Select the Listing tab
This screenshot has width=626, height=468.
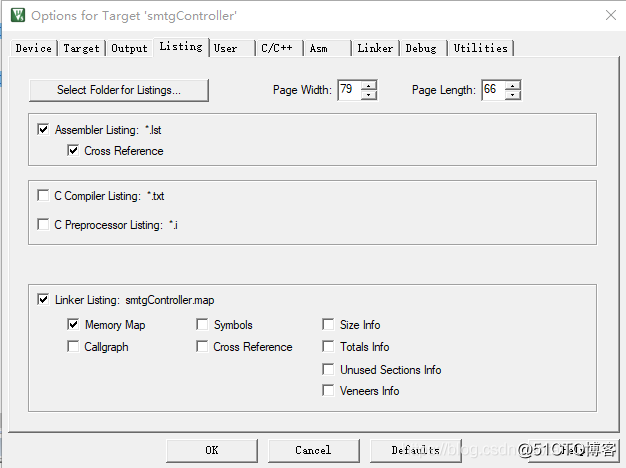pyautogui.click(x=181, y=47)
